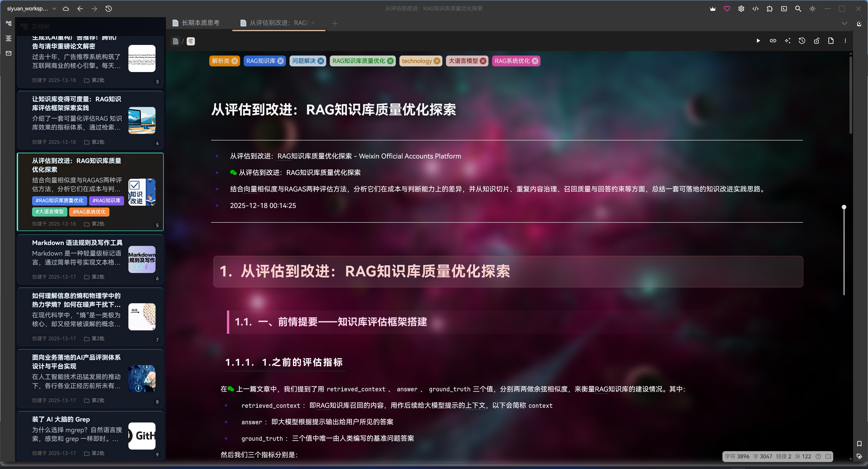
Task: Open the outline panel in left dock
Action: point(8,38)
